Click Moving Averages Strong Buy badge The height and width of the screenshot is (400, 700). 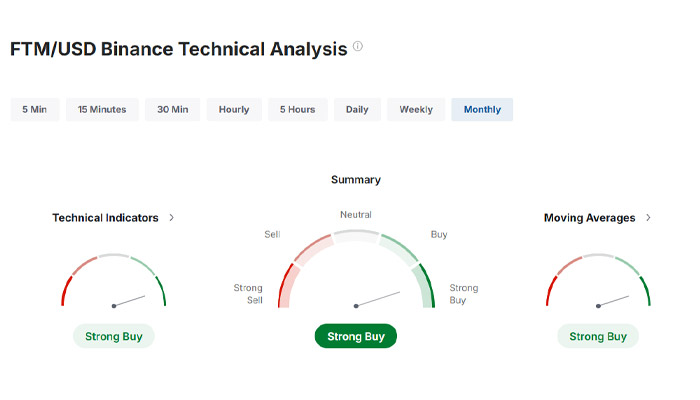click(598, 336)
